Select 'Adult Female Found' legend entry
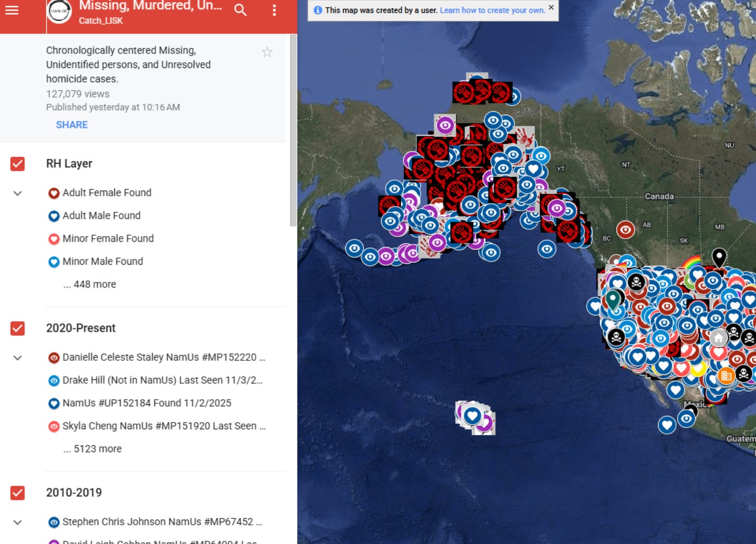Screen dimensions: 756x544 point(100,193)
